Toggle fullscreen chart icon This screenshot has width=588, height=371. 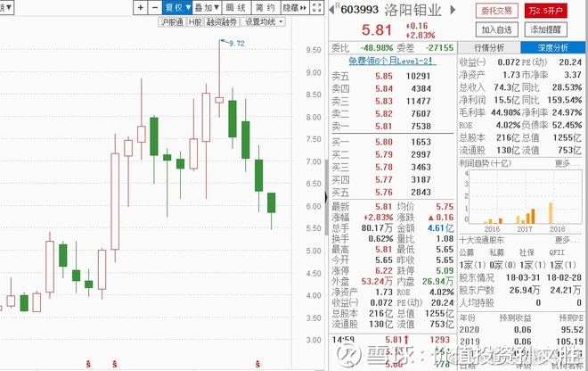[x=316, y=7]
